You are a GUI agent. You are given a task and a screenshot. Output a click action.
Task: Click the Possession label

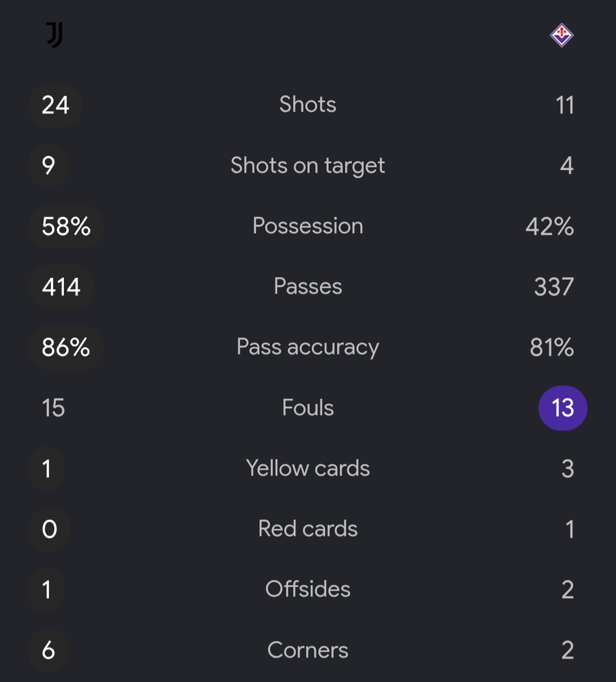point(307,226)
